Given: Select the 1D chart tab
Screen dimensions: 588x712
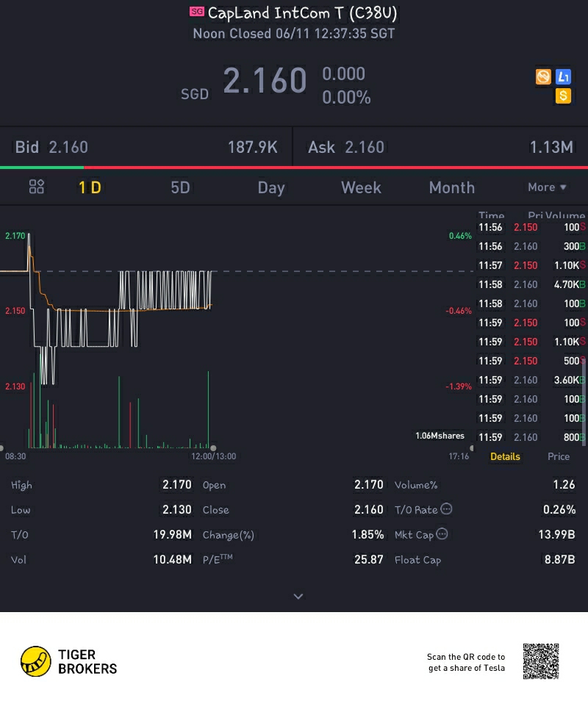Looking at the screenshot, I should click(x=90, y=187).
